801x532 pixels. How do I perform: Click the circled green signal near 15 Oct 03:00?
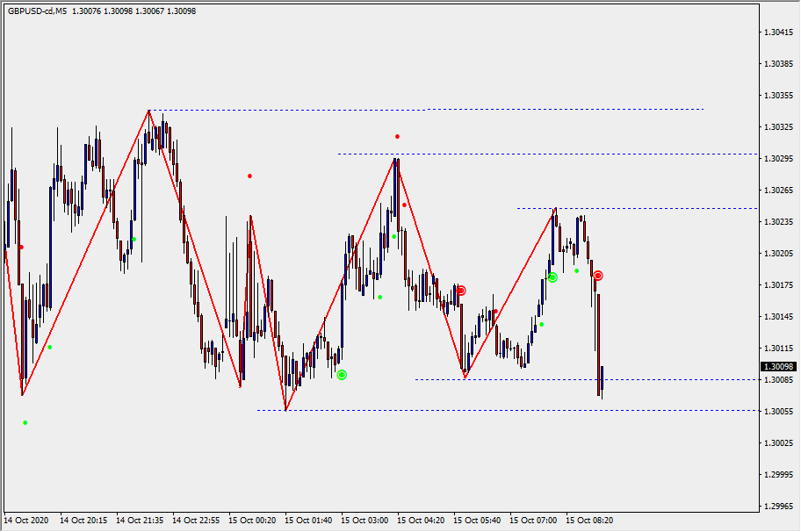pos(342,375)
